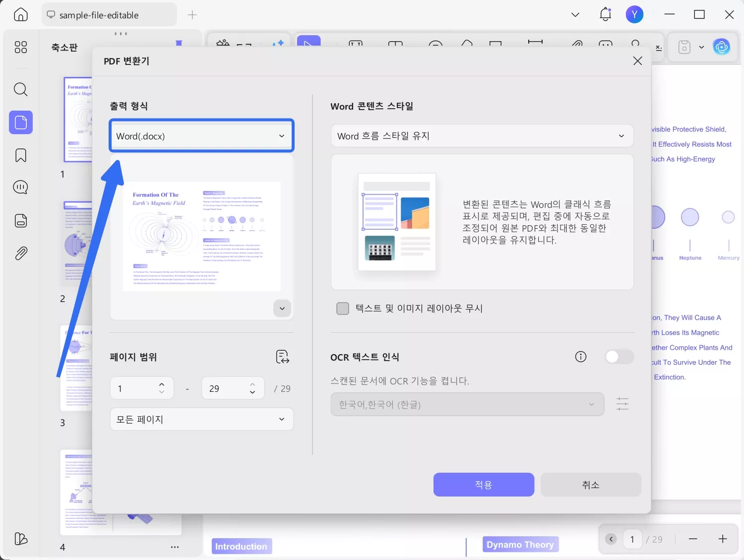Open the comments panel in sidebar
Viewport: 744px width, 560px height.
coord(20,187)
